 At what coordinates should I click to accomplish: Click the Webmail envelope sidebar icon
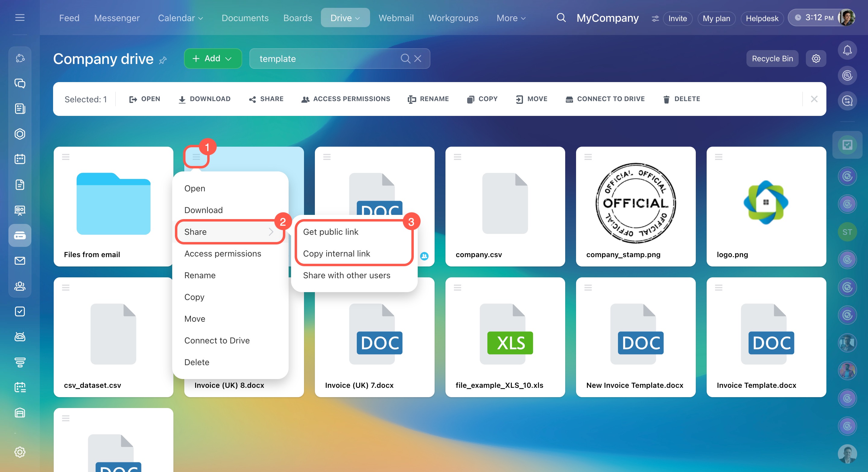pos(20,261)
